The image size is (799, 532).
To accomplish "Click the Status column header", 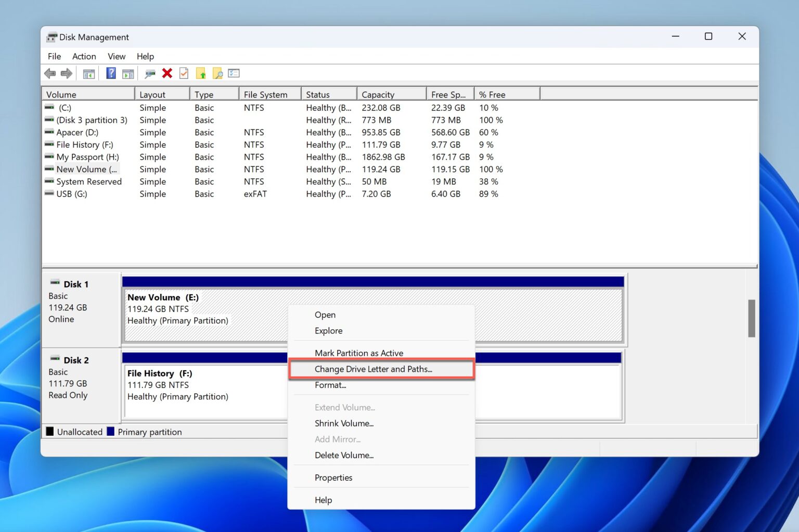I will click(319, 94).
